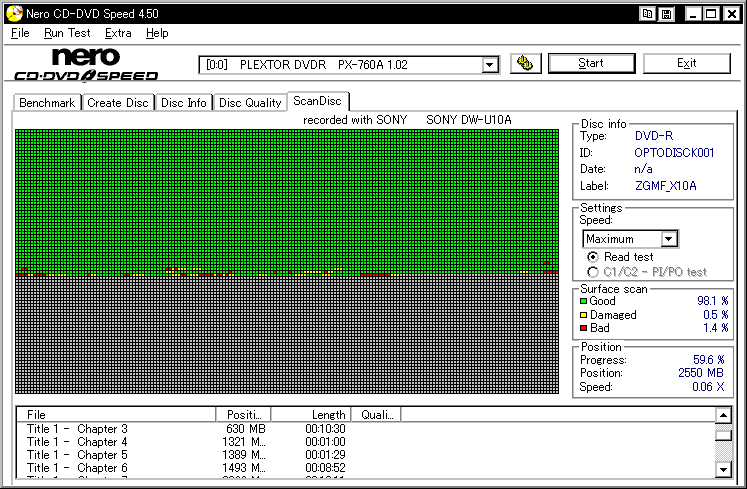Open the PLEXTOR drive selection dropdown
The image size is (747, 489).
pyautogui.click(x=490, y=65)
